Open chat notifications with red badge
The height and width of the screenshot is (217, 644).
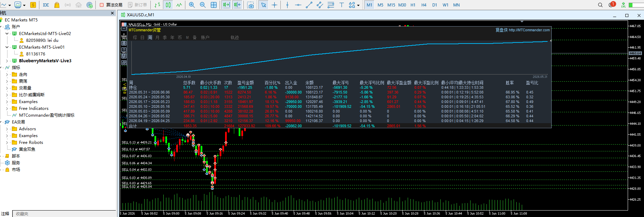tap(612, 5)
